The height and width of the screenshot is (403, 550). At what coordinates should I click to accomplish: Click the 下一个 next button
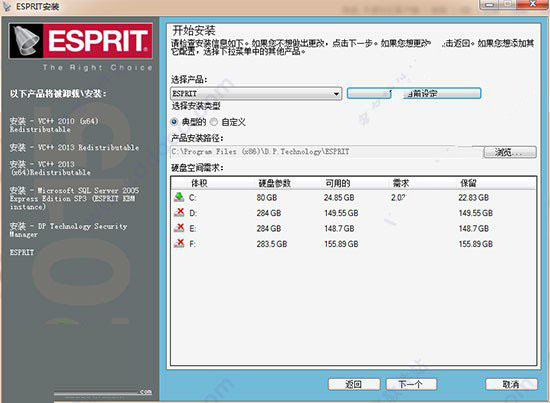point(411,384)
